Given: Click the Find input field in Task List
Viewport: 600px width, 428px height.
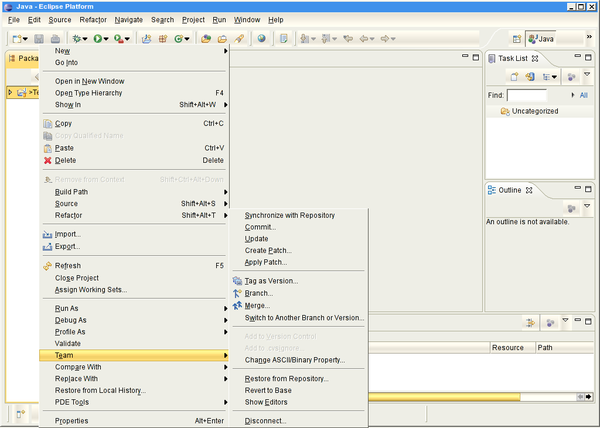Looking at the screenshot, I should [x=527, y=95].
